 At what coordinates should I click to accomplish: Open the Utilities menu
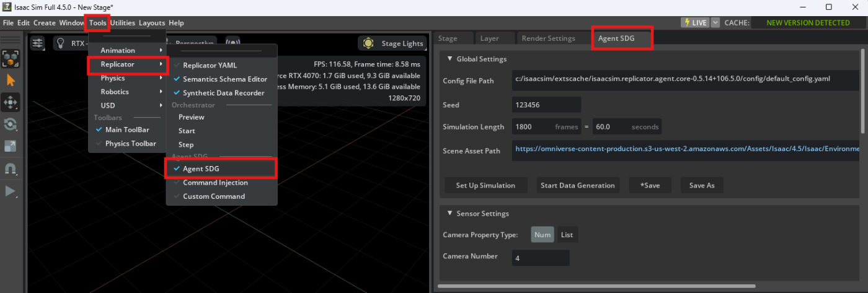click(123, 23)
